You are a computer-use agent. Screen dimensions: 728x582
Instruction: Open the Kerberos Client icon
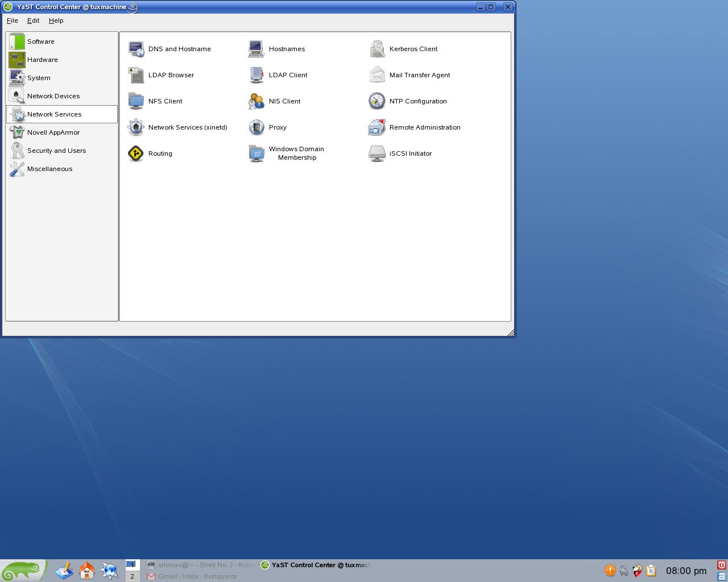pyautogui.click(x=377, y=49)
